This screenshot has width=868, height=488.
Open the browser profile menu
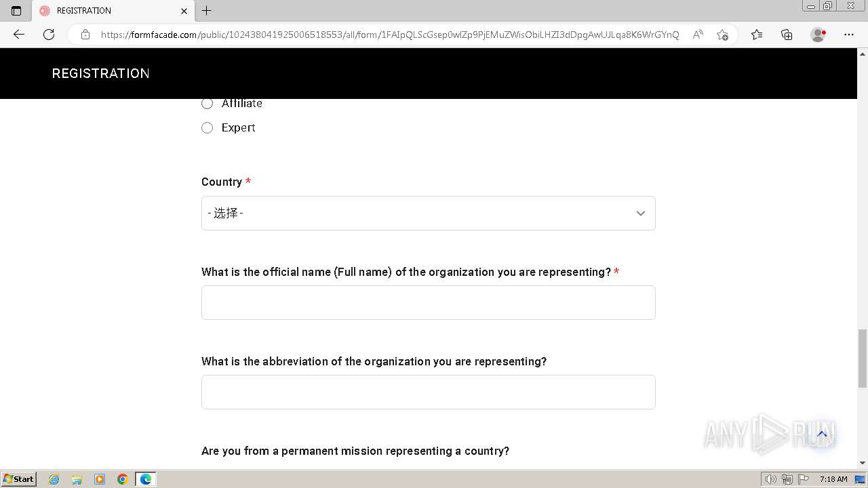point(818,35)
